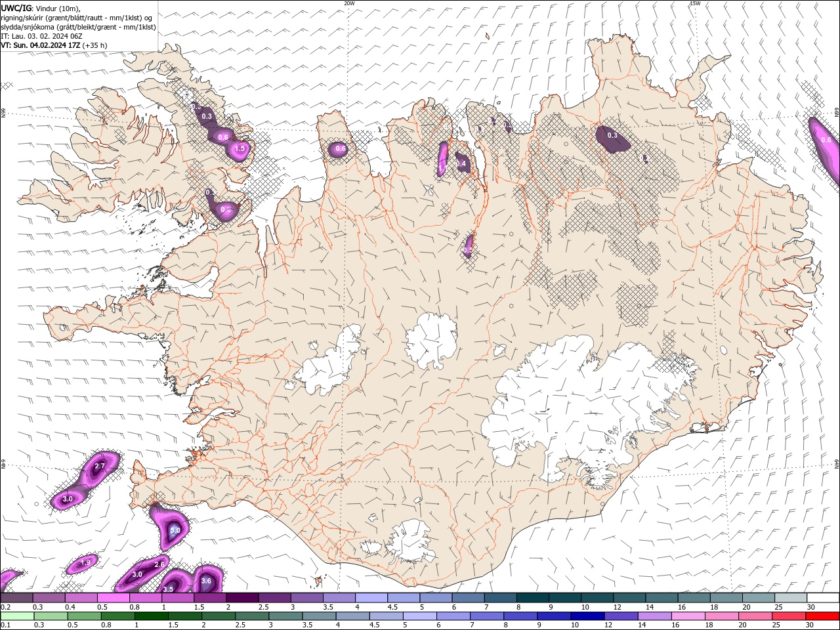Image resolution: width=840 pixels, height=630 pixels.
Task: Click the 'UWC/IG: Vindur (10m)' title text
Action: point(41,8)
